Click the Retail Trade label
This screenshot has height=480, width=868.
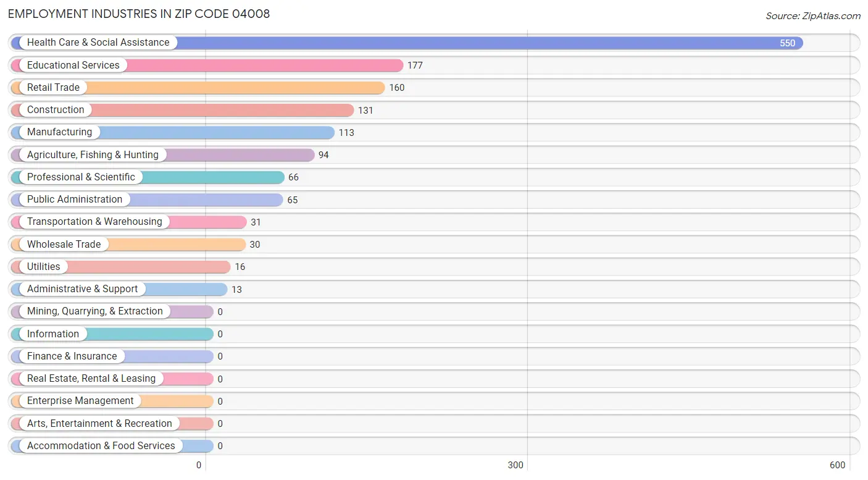click(x=53, y=87)
